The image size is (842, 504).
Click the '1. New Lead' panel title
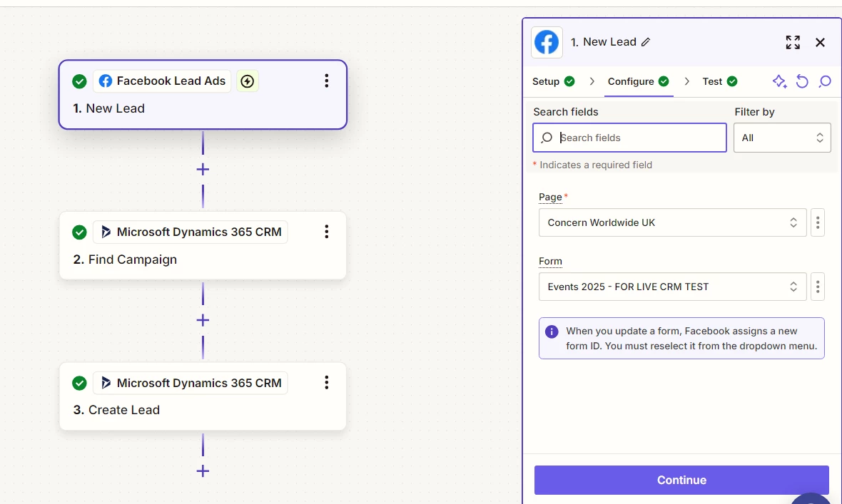coord(603,42)
